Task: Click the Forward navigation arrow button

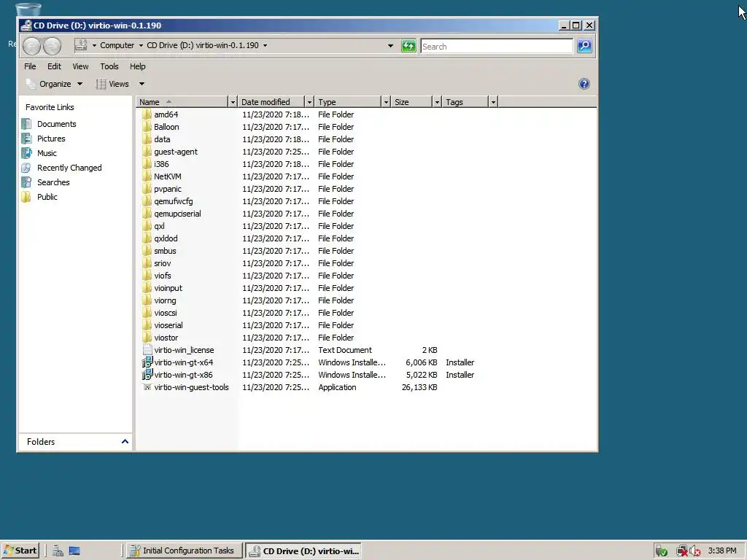Action: pyautogui.click(x=53, y=46)
